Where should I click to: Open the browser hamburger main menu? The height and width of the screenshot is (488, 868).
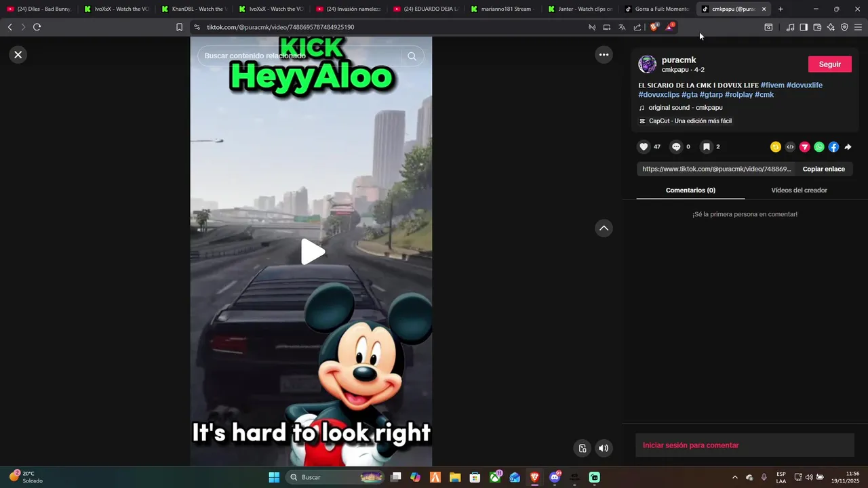(x=858, y=27)
